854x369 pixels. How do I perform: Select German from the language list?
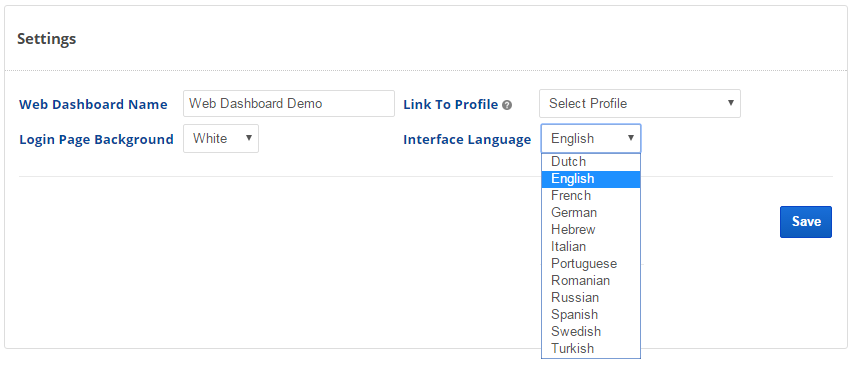point(591,212)
